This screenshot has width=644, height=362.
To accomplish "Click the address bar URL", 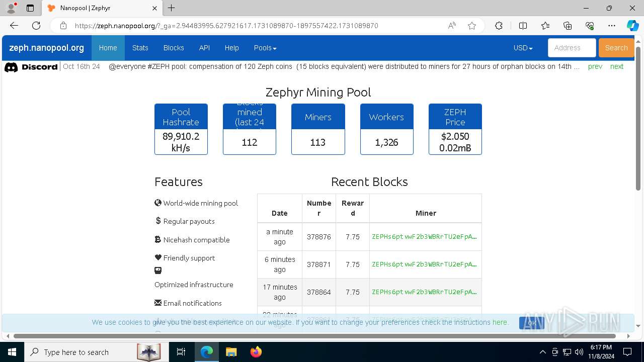I will (x=226, y=26).
